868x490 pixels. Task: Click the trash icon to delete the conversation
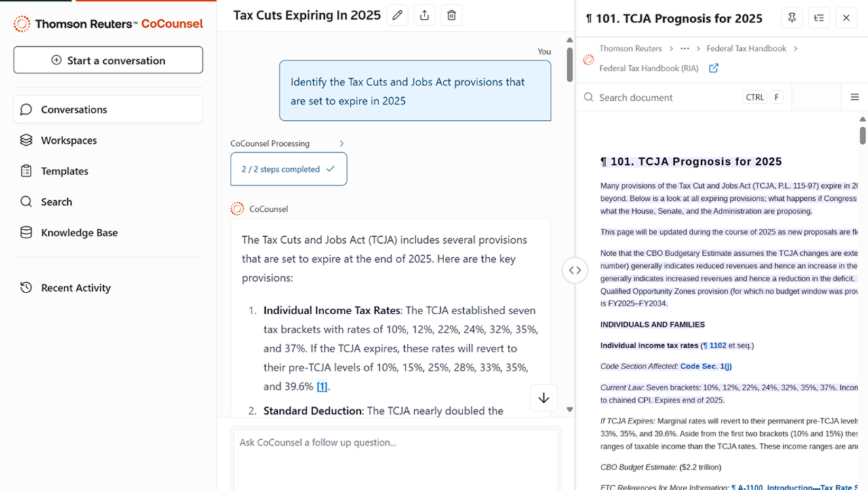click(452, 15)
